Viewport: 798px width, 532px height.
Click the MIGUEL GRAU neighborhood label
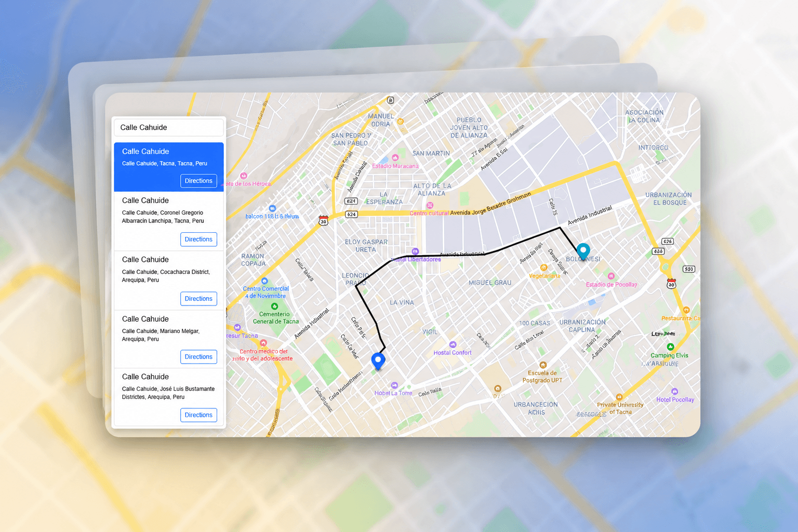[x=490, y=283]
